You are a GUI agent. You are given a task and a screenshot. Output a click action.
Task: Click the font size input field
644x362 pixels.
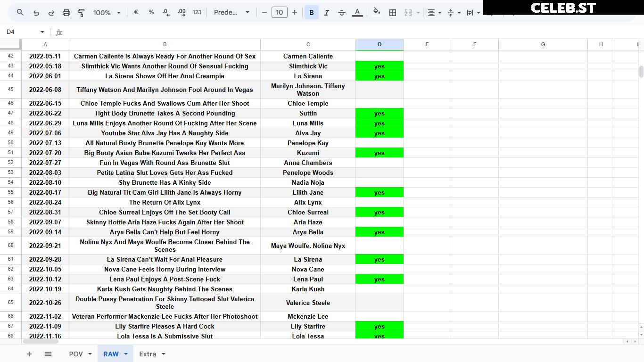tap(280, 12)
